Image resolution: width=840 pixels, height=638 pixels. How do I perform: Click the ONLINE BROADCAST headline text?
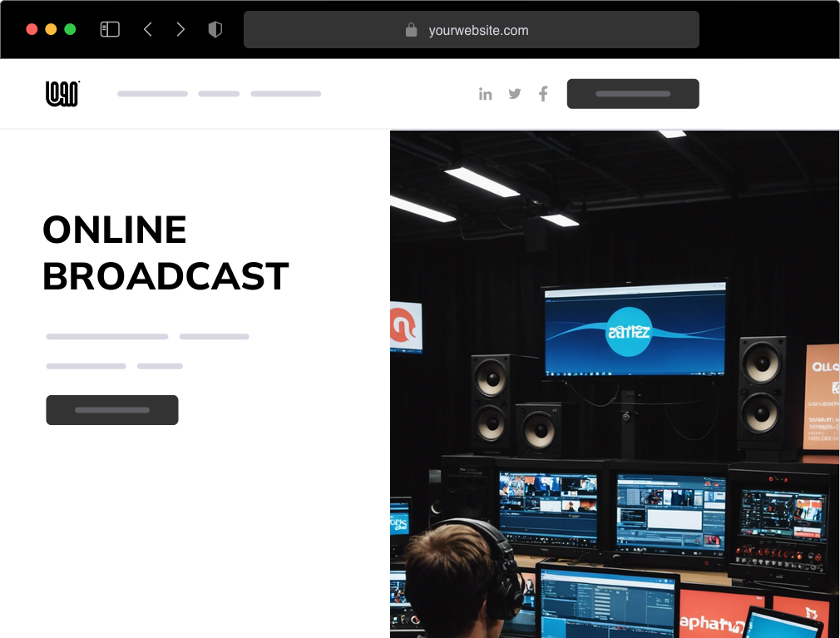[x=165, y=252]
